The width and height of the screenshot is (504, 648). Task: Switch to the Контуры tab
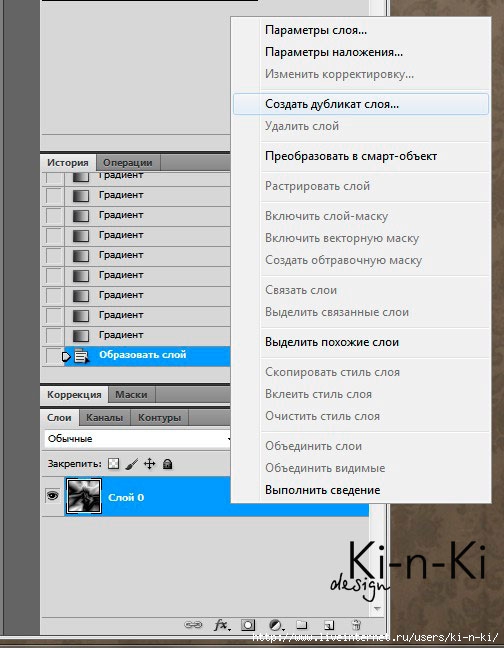[x=159, y=418]
